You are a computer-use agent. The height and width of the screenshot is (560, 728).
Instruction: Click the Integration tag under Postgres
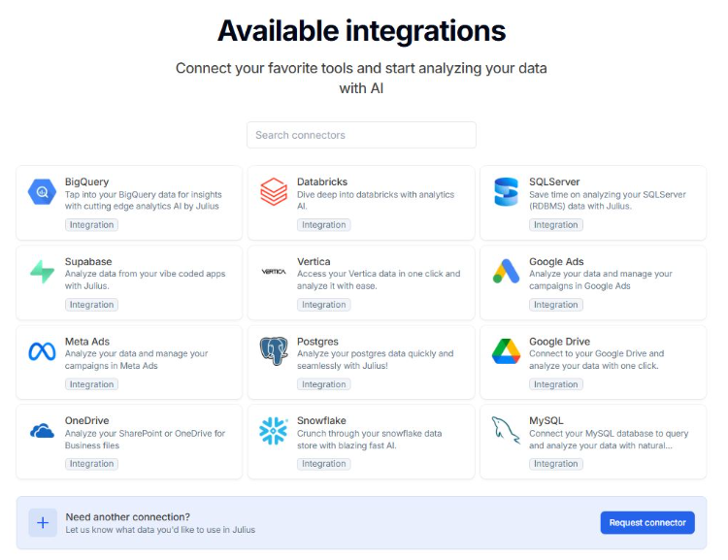pyautogui.click(x=323, y=384)
